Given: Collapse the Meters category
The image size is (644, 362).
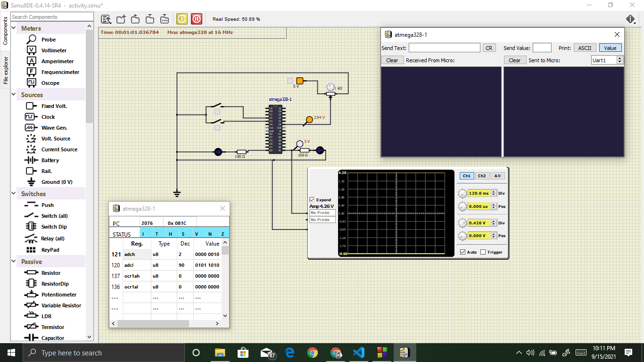Looking at the screenshot, I should point(15,29).
